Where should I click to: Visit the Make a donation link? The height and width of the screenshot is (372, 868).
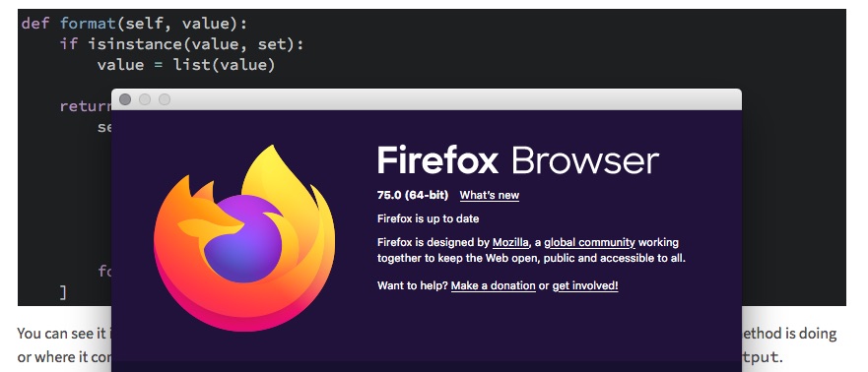click(x=494, y=285)
